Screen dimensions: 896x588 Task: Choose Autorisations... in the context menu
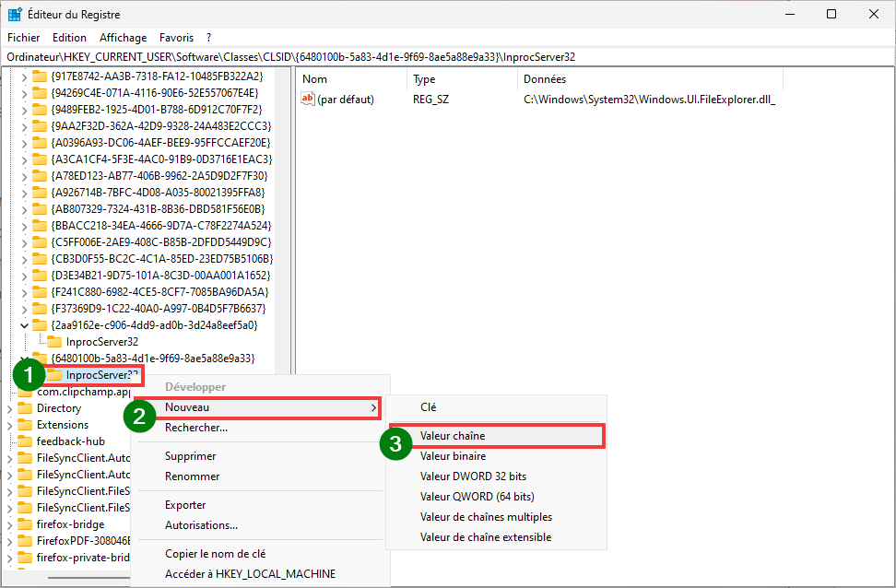point(201,525)
